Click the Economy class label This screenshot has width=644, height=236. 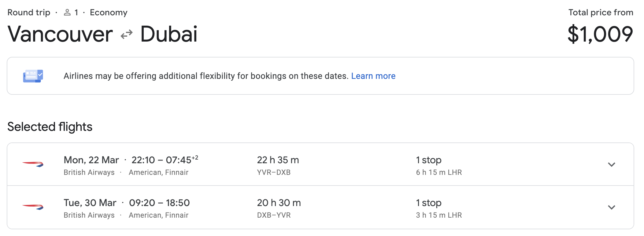[109, 13]
